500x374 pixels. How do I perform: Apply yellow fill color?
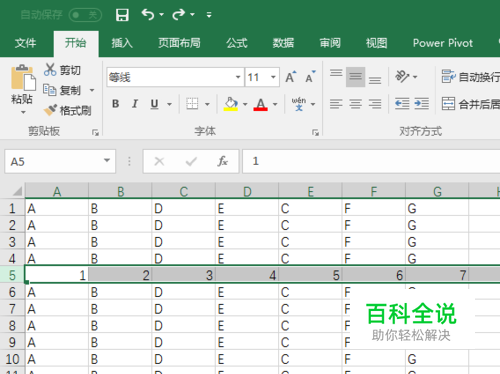click(231, 104)
